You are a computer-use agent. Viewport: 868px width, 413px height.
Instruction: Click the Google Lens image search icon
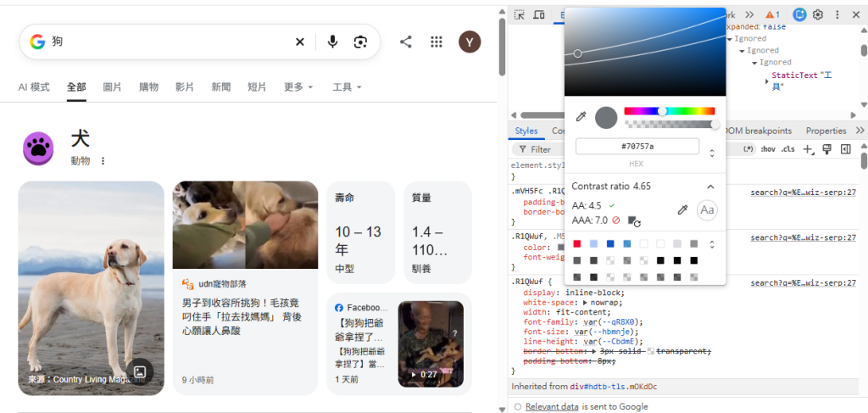pos(361,42)
